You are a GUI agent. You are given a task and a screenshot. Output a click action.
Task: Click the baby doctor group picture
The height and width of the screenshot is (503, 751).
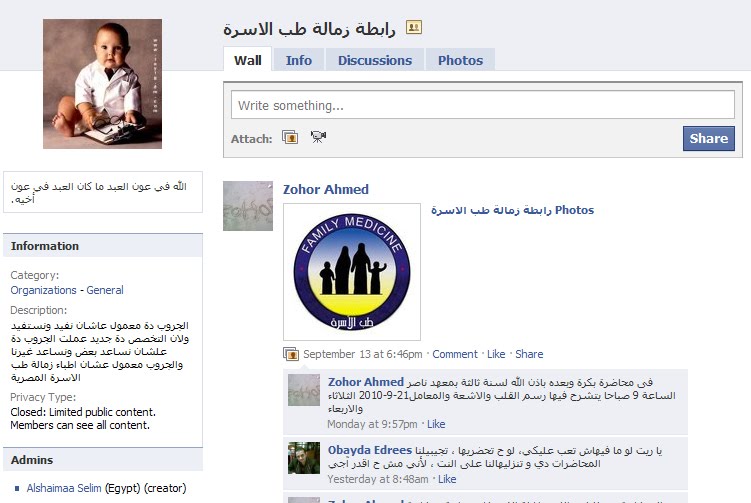102,84
